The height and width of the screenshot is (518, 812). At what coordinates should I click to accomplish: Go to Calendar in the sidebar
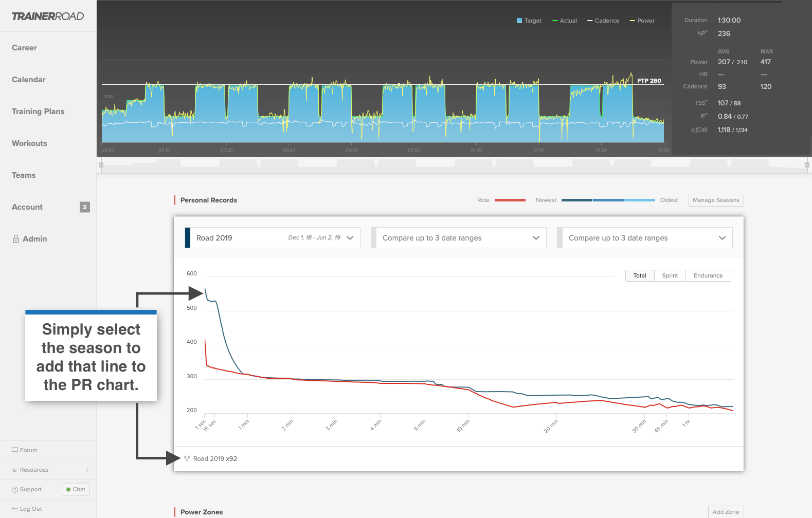coord(28,80)
